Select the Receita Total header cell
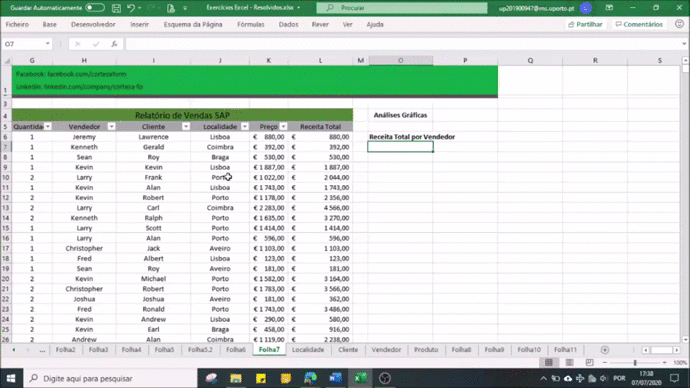The image size is (690, 388). click(x=320, y=127)
